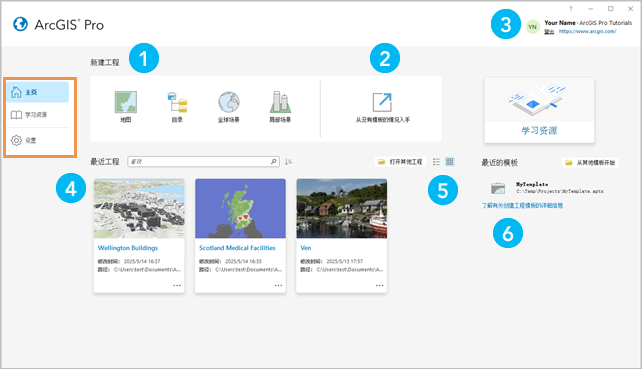
Task: Open the Wellington Buildings project thumbnail
Action: point(139,208)
